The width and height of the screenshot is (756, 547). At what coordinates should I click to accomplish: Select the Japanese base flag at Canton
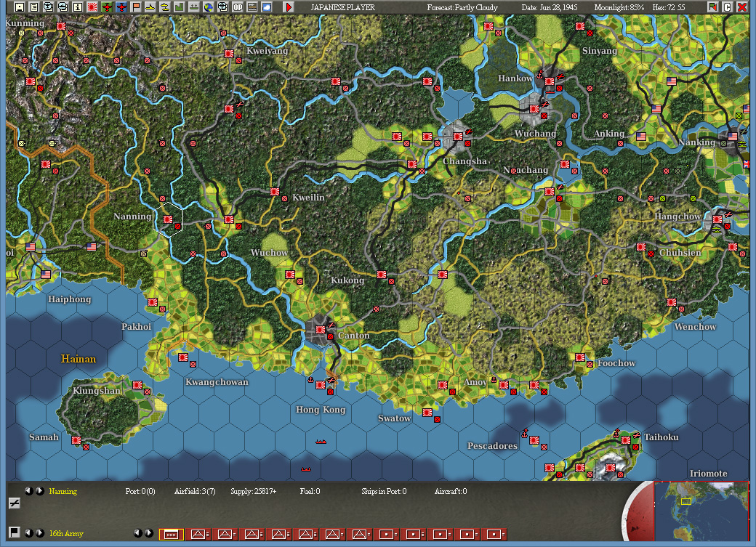point(320,330)
